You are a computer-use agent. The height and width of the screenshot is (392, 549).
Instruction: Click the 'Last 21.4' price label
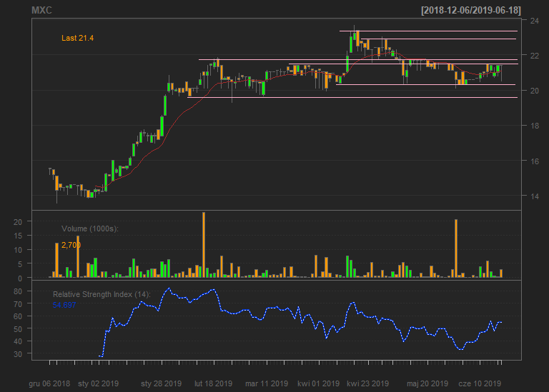point(77,38)
